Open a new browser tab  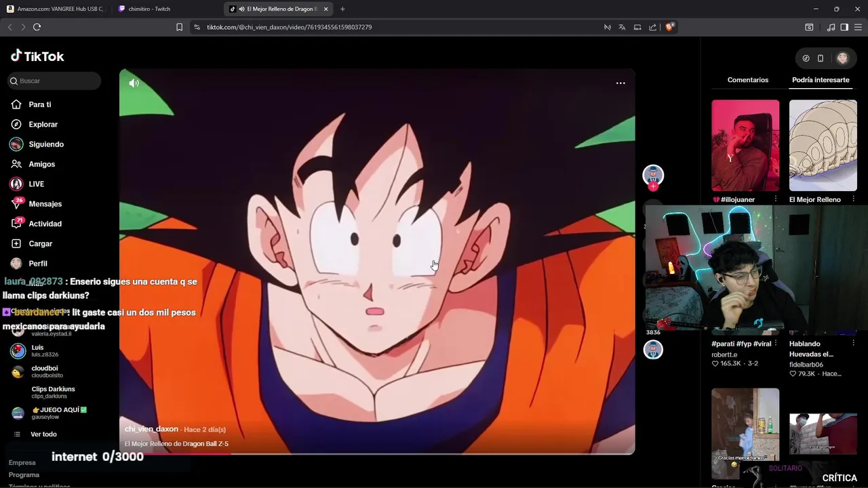pos(342,9)
